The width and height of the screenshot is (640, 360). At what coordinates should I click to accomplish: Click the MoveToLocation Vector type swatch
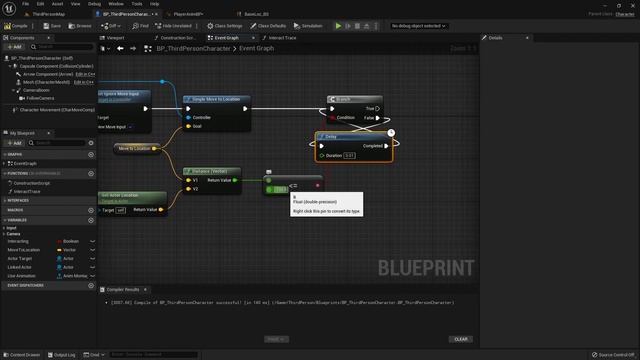click(60, 250)
